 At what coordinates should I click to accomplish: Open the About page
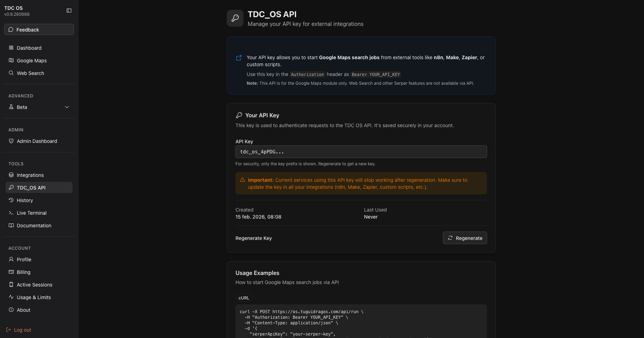point(39,310)
